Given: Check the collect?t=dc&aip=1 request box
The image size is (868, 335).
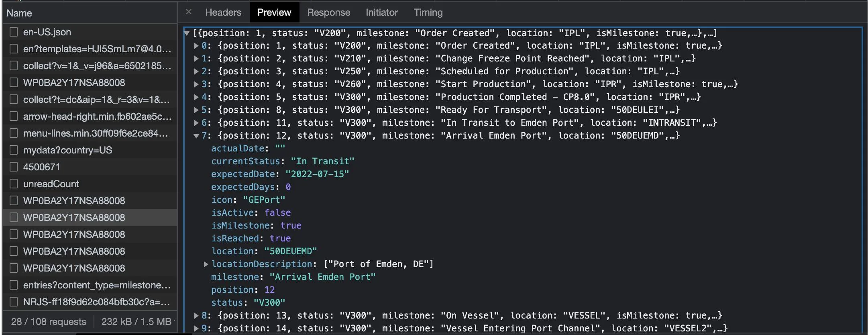Looking at the screenshot, I should (x=14, y=99).
